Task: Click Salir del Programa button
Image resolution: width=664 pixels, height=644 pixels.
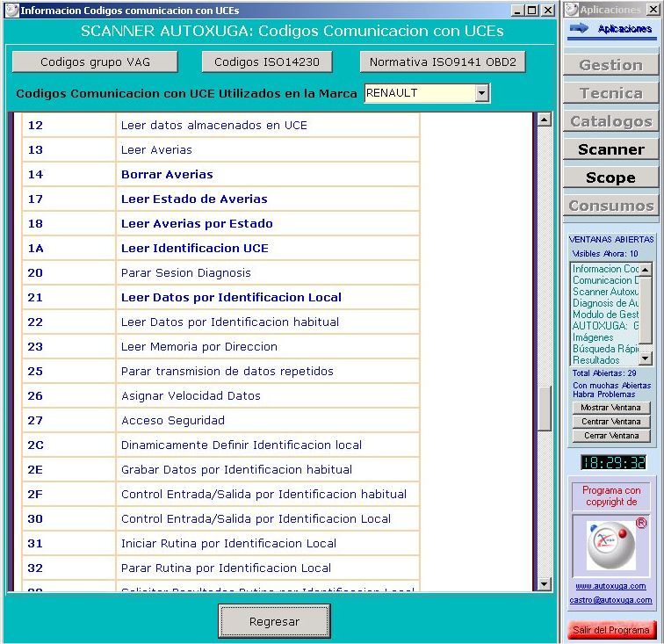Action: click(611, 630)
